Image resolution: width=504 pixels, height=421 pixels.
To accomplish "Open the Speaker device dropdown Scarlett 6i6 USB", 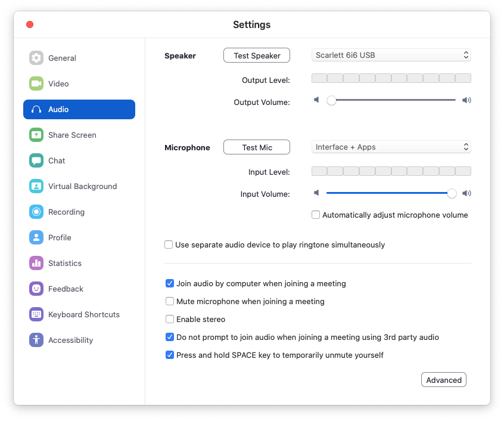I will [391, 55].
